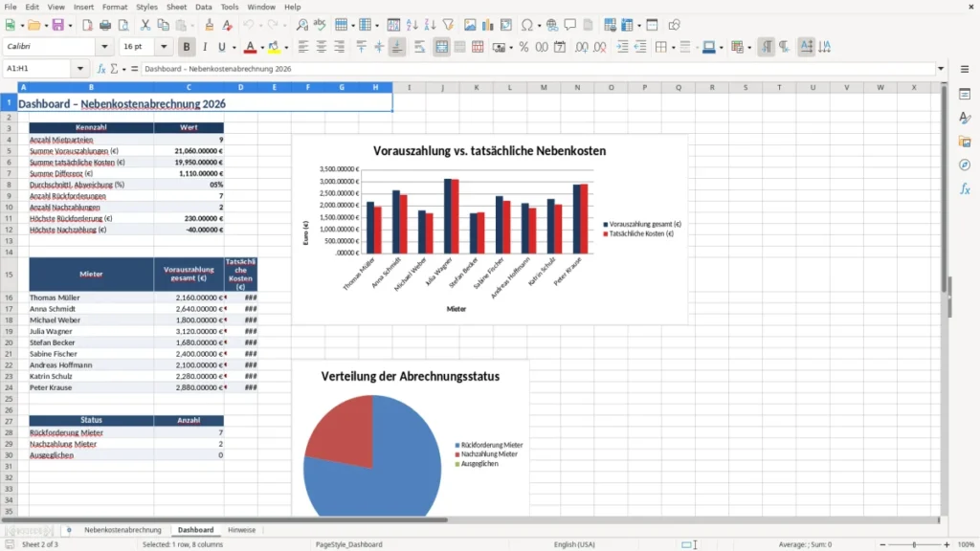
Task: Open the sidebar Gallery panel icon
Action: tap(965, 142)
